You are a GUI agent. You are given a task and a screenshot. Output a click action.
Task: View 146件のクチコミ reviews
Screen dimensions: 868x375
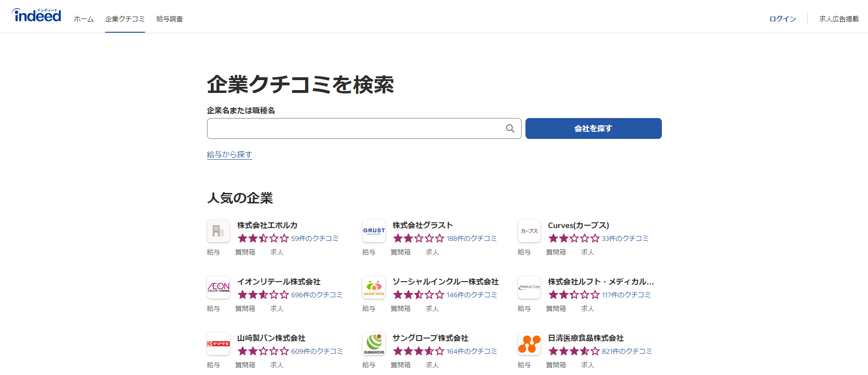click(x=471, y=295)
